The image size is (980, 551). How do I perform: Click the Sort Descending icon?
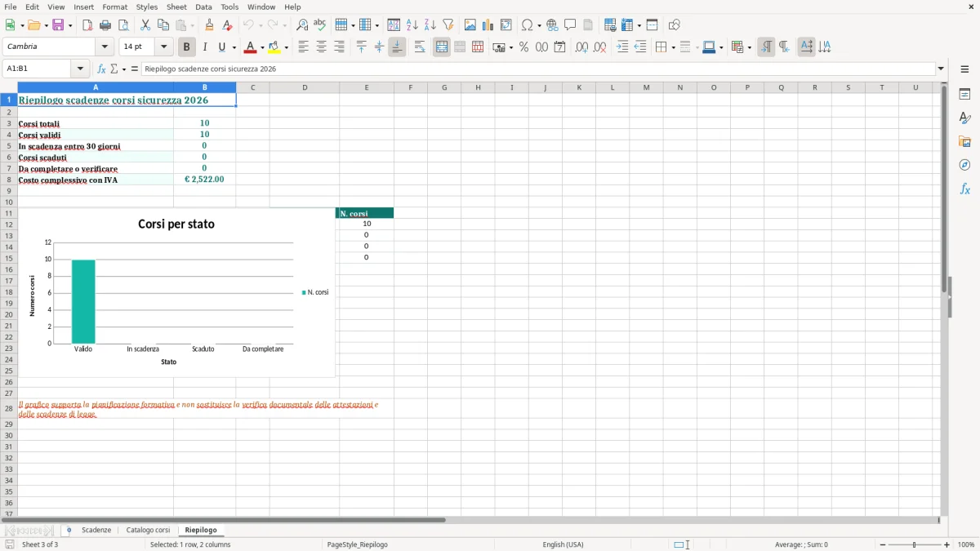point(430,25)
